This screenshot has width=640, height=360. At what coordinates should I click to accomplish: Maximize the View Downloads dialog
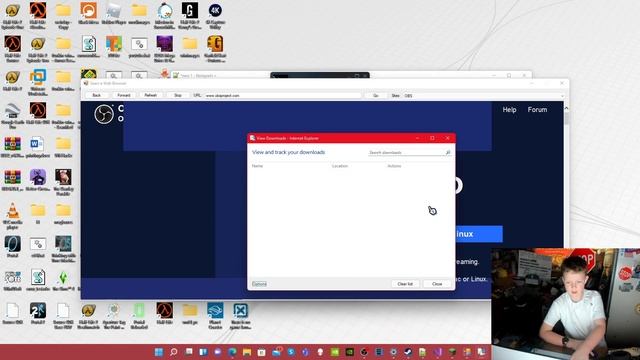432,138
